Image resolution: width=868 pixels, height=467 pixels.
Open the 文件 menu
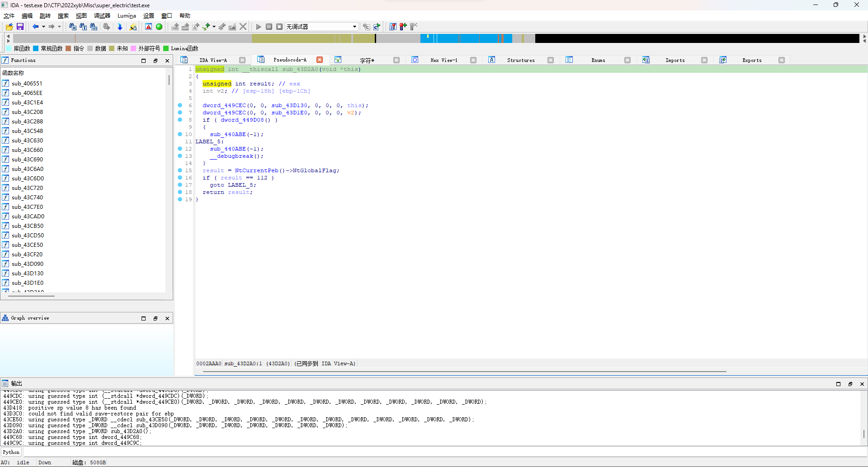pos(9,16)
